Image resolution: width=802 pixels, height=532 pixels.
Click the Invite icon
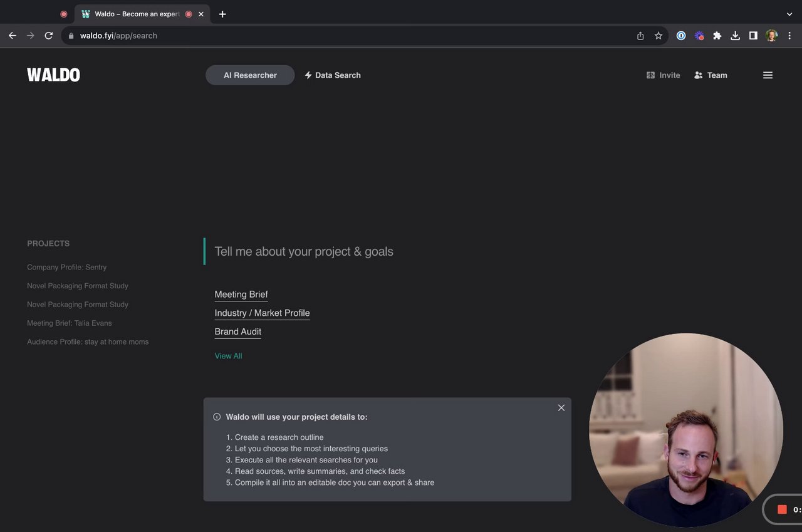[650, 75]
